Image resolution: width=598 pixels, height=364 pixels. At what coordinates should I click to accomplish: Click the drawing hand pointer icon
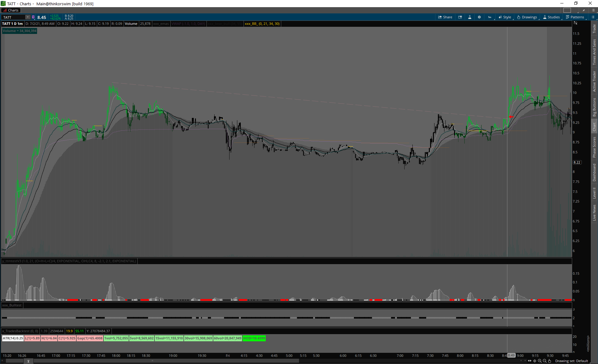(550, 361)
